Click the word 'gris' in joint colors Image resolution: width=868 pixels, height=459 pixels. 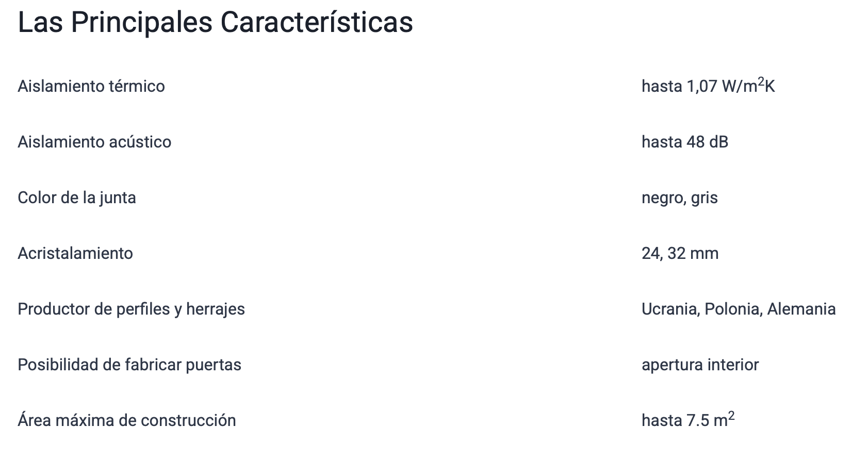point(704,198)
